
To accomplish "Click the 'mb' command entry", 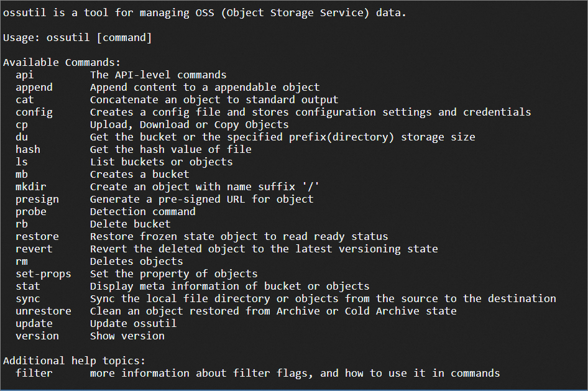I will click(22, 174).
